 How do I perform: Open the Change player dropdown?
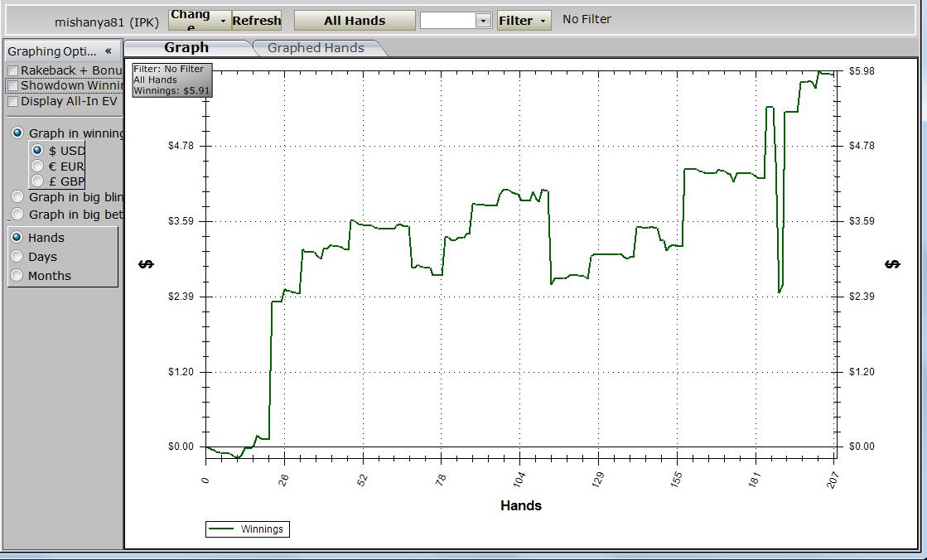[x=199, y=21]
